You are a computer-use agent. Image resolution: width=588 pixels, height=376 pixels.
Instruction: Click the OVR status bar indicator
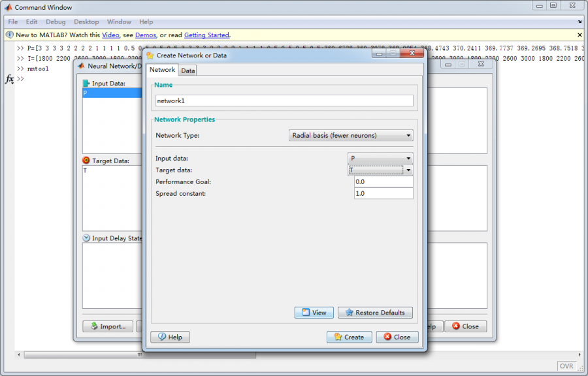[566, 366]
